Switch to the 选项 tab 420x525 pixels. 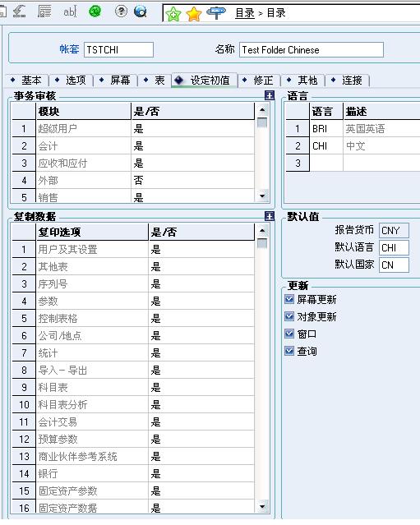pyautogui.click(x=72, y=81)
